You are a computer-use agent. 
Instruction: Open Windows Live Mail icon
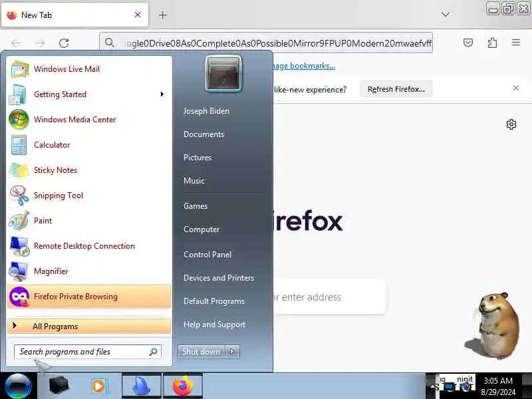click(x=19, y=69)
